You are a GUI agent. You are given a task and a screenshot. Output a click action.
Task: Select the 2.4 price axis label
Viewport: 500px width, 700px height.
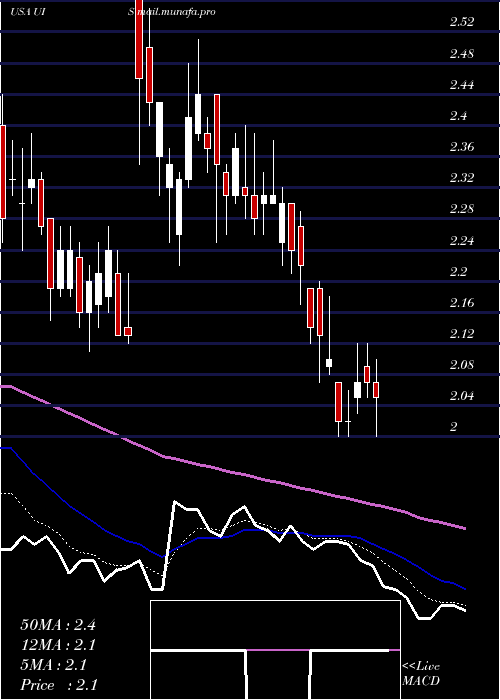[x=458, y=116]
